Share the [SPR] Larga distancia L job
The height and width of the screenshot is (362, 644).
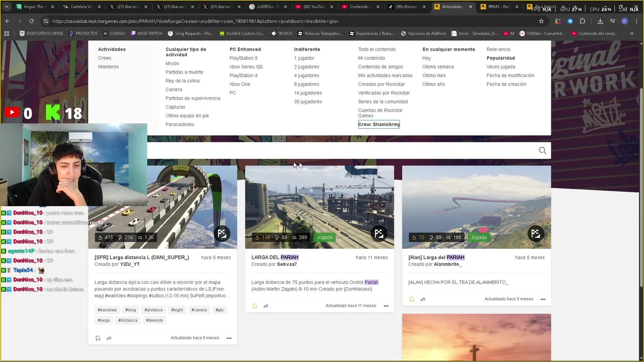pyautogui.click(x=109, y=338)
